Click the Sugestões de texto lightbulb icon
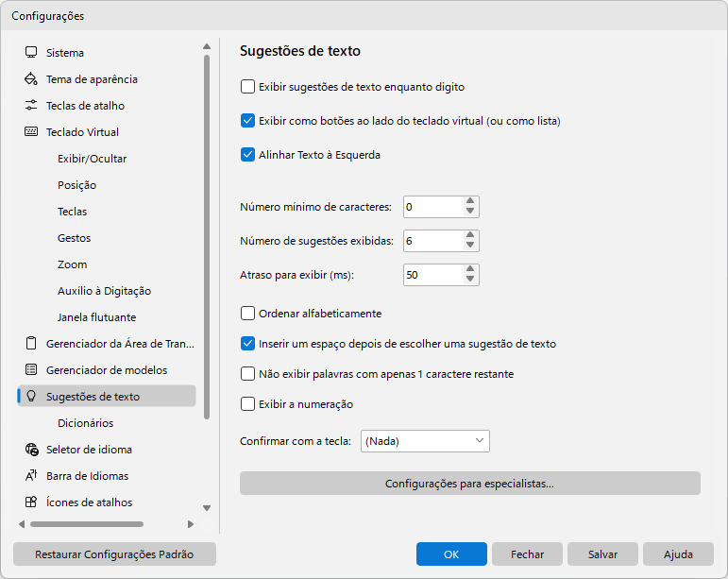The height and width of the screenshot is (579, 728). tap(31, 397)
